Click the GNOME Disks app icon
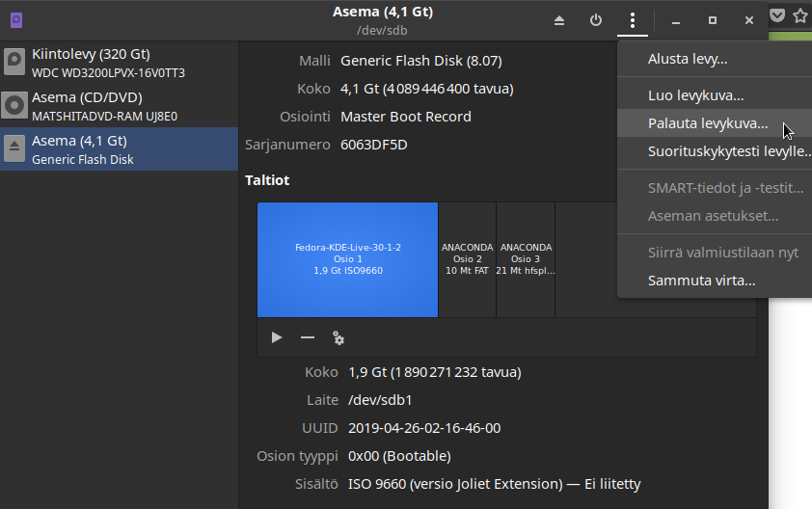This screenshot has width=812, height=509. coord(16,20)
